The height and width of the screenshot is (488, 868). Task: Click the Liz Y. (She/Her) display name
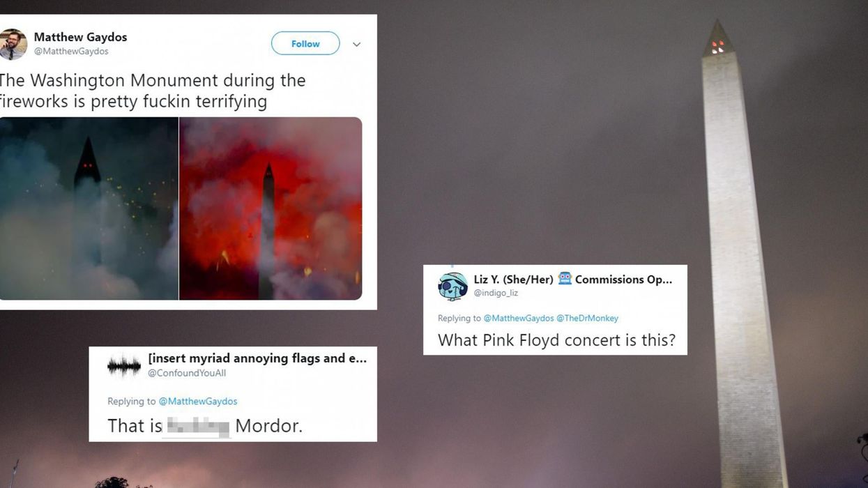(x=514, y=280)
